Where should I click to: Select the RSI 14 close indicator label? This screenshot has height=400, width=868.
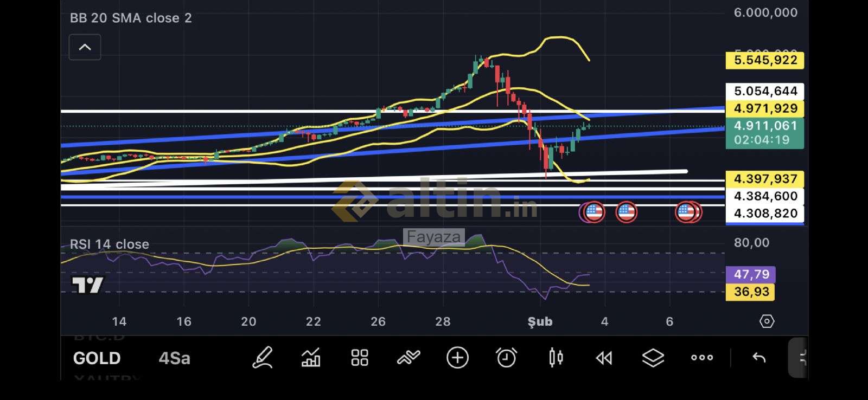pyautogui.click(x=110, y=244)
